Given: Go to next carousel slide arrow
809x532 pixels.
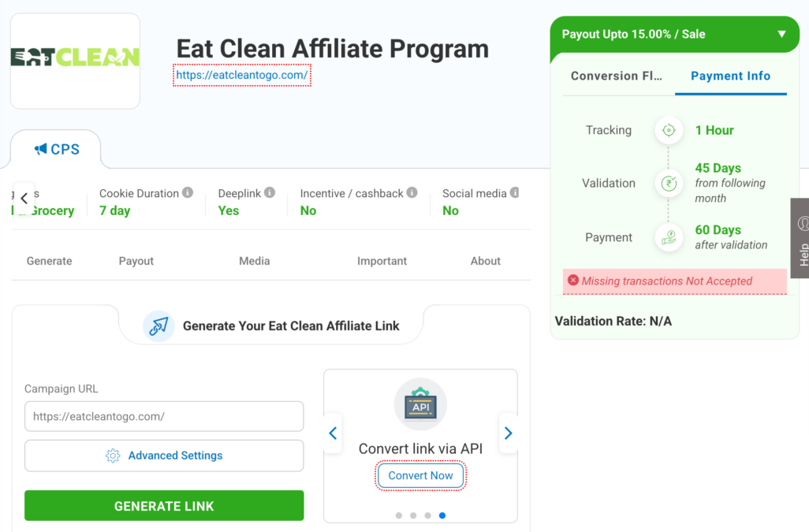Looking at the screenshot, I should coord(509,433).
